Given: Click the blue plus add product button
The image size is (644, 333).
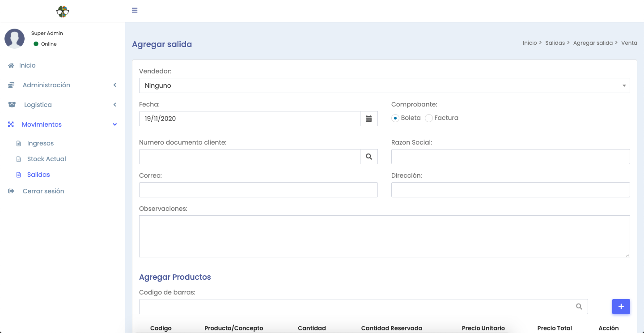Looking at the screenshot, I should coord(621,307).
